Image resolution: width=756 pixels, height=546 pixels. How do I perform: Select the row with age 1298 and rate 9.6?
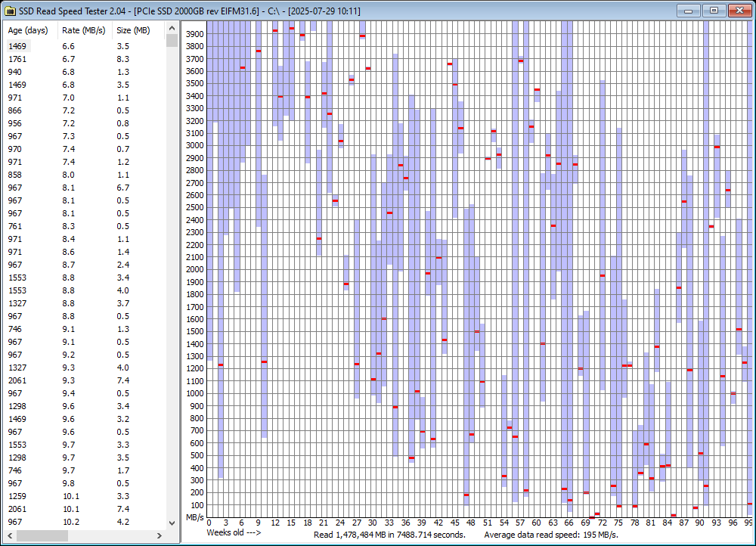coord(85,406)
